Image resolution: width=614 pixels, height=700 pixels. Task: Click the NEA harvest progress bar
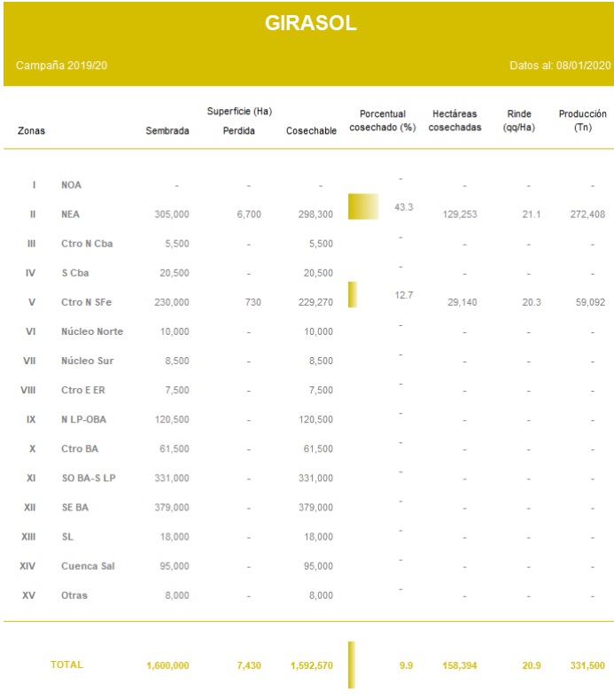tap(363, 206)
